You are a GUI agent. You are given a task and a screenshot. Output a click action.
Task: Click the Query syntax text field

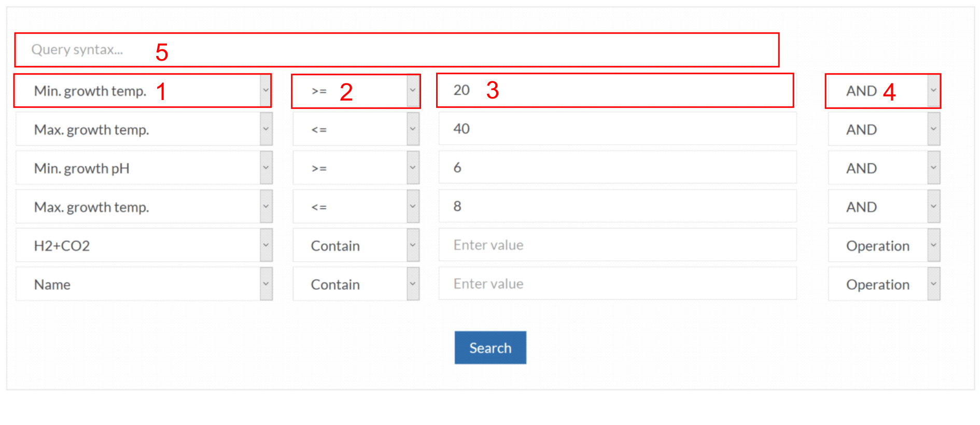point(397,50)
